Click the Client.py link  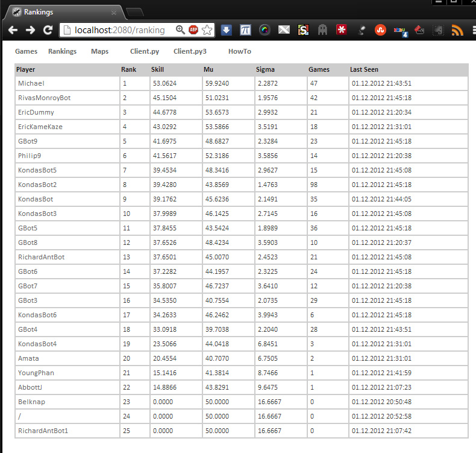(x=145, y=51)
